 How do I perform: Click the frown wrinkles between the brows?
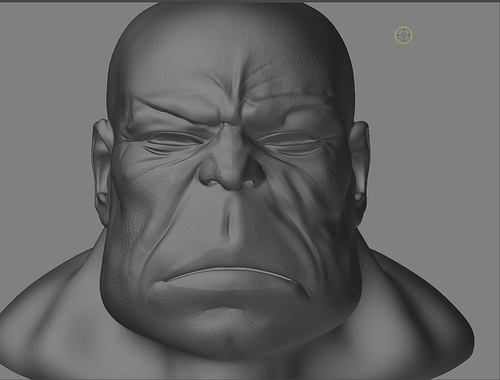coord(233,100)
